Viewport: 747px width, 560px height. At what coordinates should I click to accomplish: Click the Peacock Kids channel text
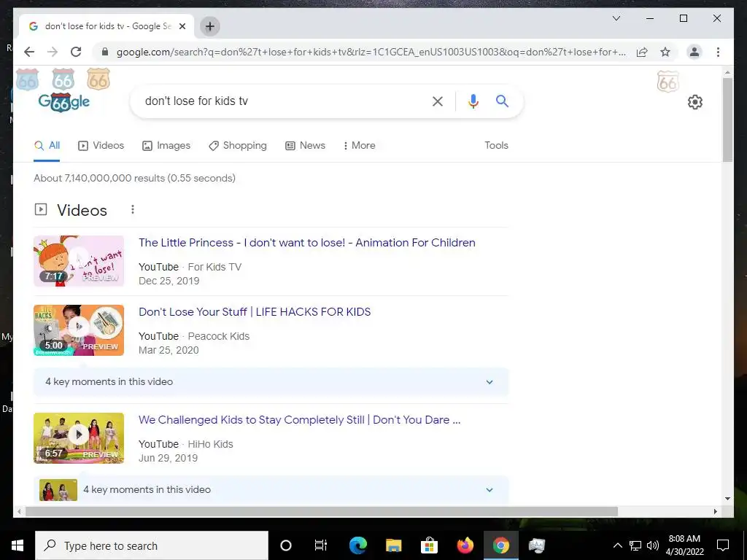pyautogui.click(x=219, y=336)
